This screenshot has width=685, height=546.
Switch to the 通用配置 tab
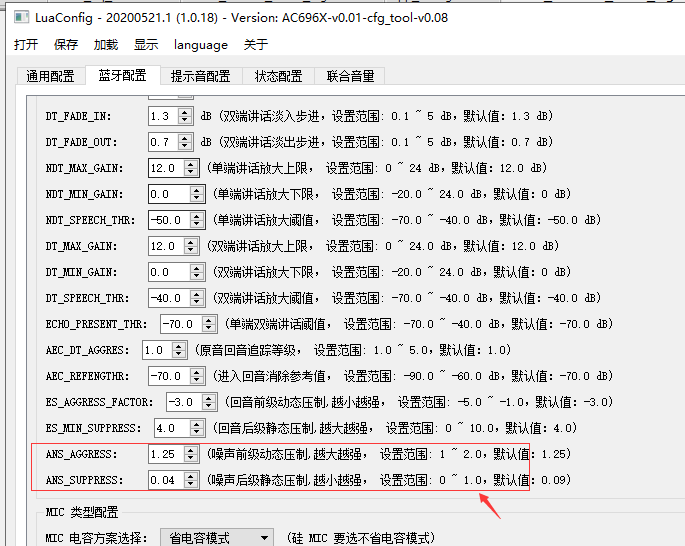pos(50,76)
